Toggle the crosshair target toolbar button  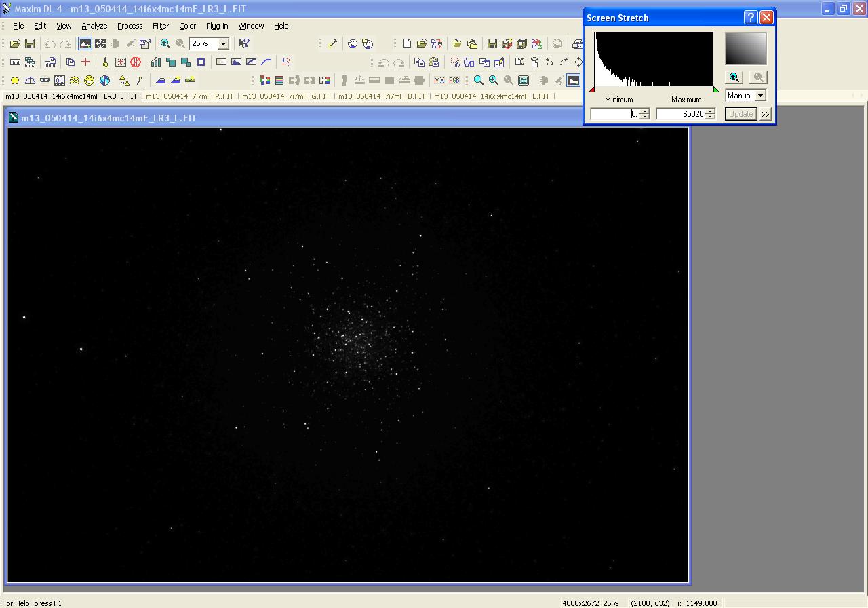pos(100,43)
